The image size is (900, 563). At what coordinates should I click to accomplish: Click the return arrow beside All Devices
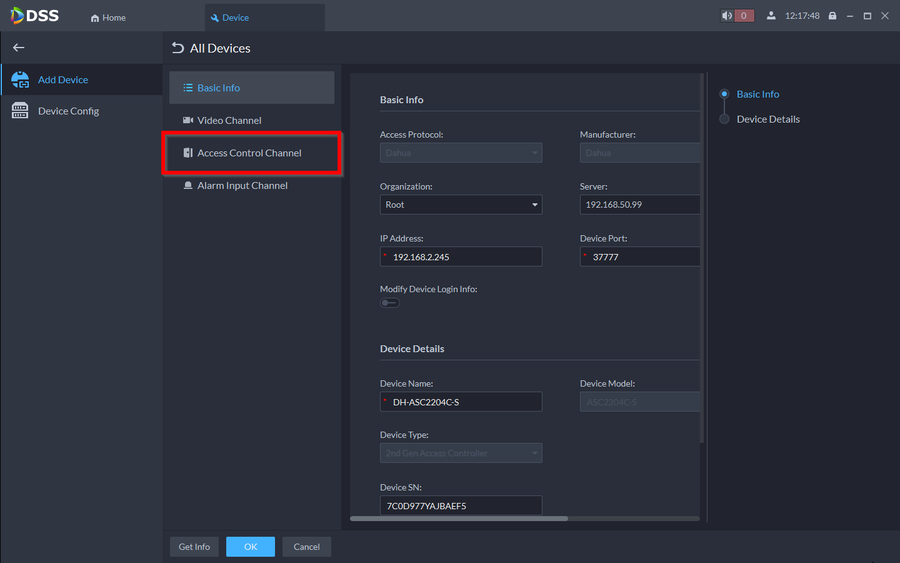click(178, 48)
